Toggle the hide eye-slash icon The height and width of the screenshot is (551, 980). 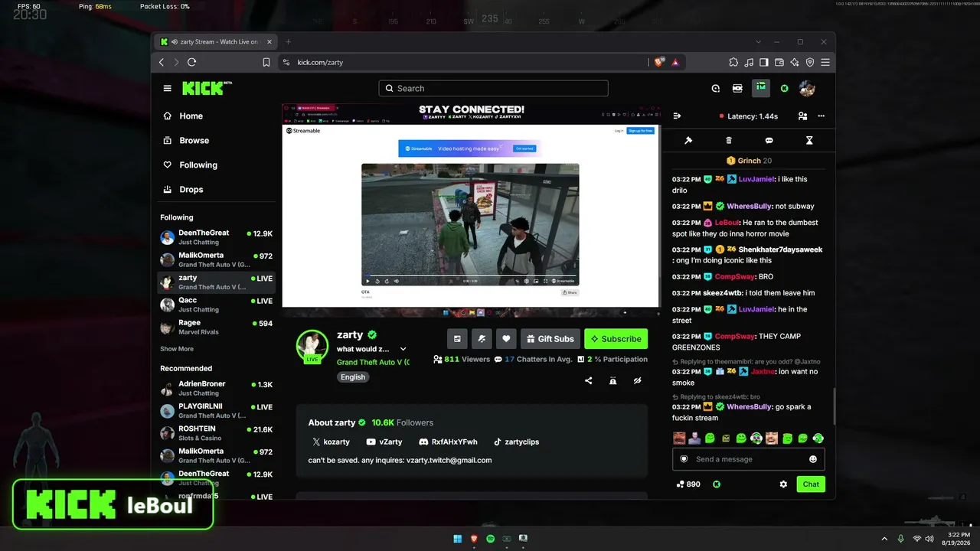pyautogui.click(x=637, y=380)
